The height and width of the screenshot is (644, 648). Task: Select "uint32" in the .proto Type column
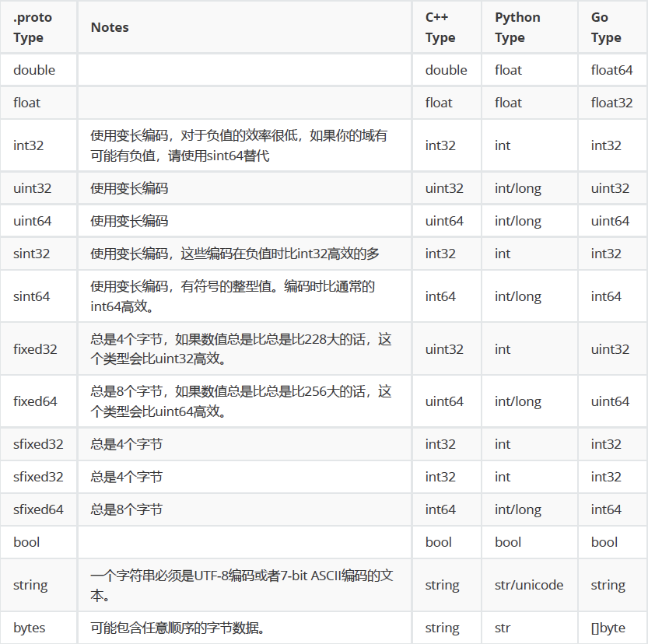coord(32,188)
